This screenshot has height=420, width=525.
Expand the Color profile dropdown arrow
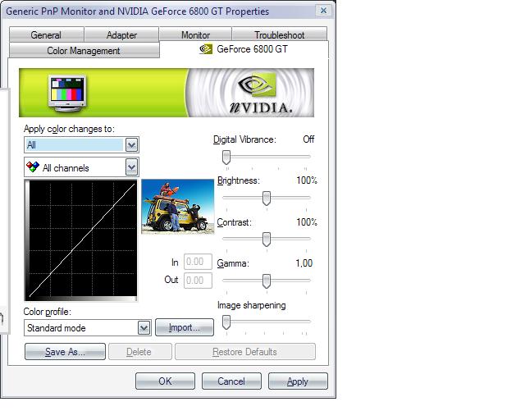144,327
